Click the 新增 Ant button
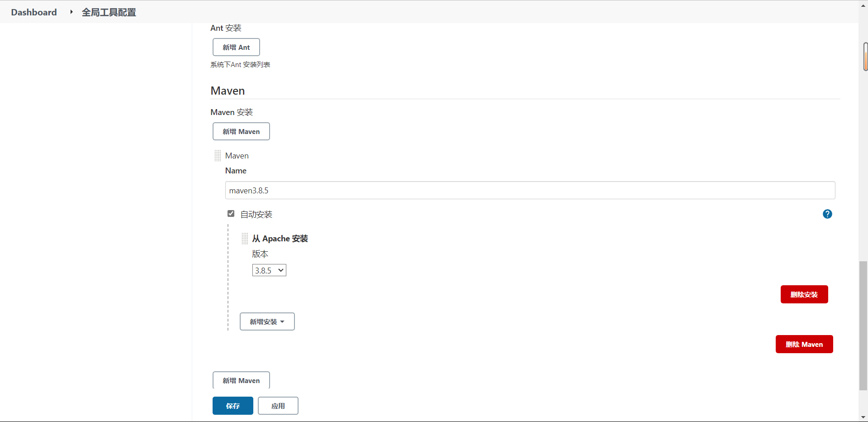868x422 pixels. (x=236, y=47)
